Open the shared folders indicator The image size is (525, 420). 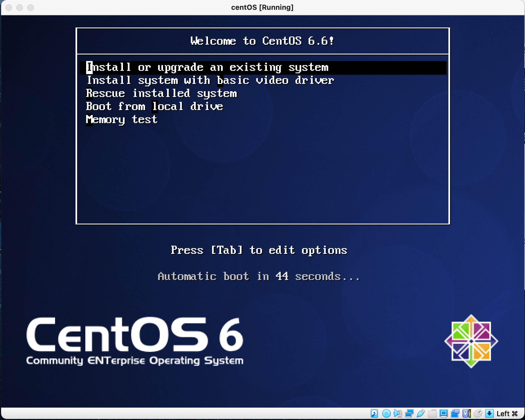click(x=432, y=413)
